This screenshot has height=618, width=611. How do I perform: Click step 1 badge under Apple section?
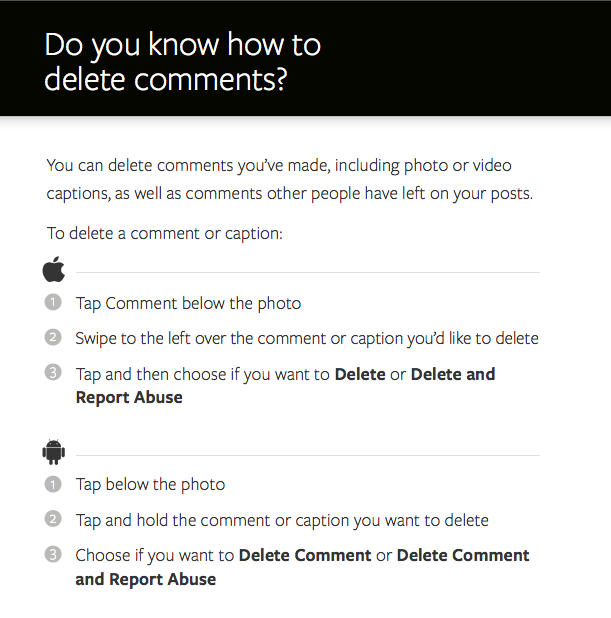[x=53, y=303]
